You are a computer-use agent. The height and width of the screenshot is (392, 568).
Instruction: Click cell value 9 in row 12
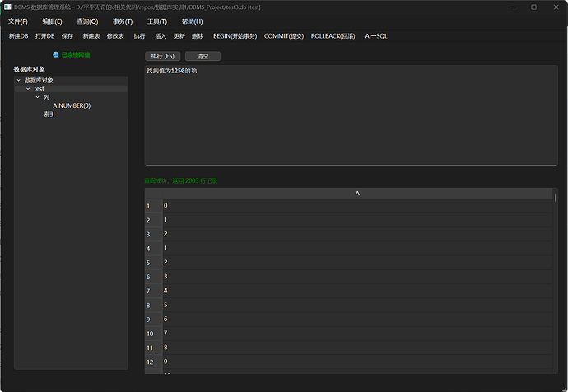[x=357, y=362]
